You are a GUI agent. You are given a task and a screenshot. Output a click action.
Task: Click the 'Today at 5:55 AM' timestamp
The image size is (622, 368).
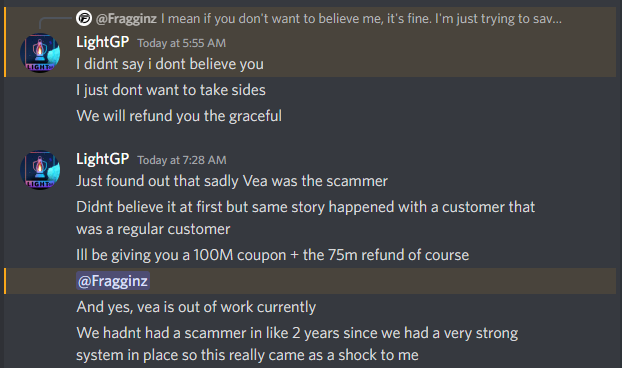[x=181, y=43]
